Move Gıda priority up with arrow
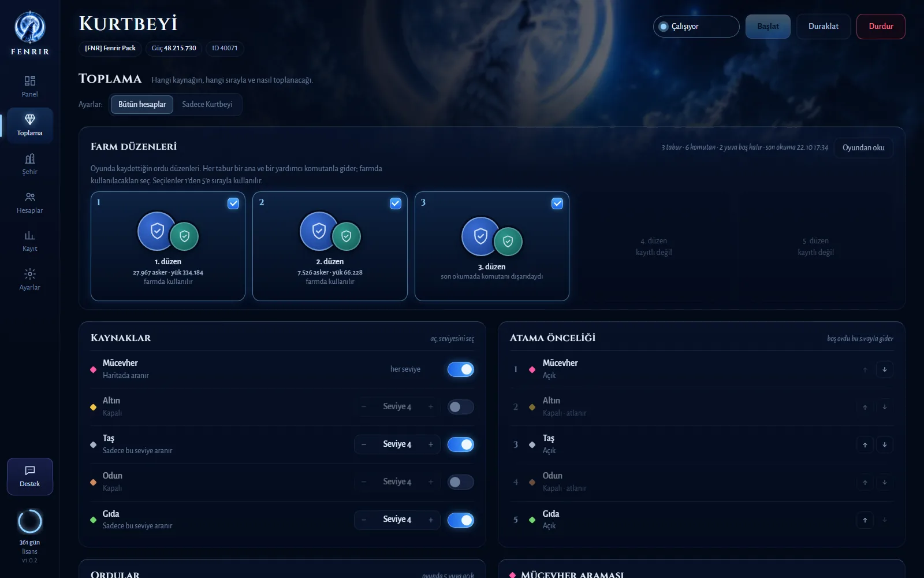Screen dimensions: 924x578 pyautogui.click(x=865, y=520)
